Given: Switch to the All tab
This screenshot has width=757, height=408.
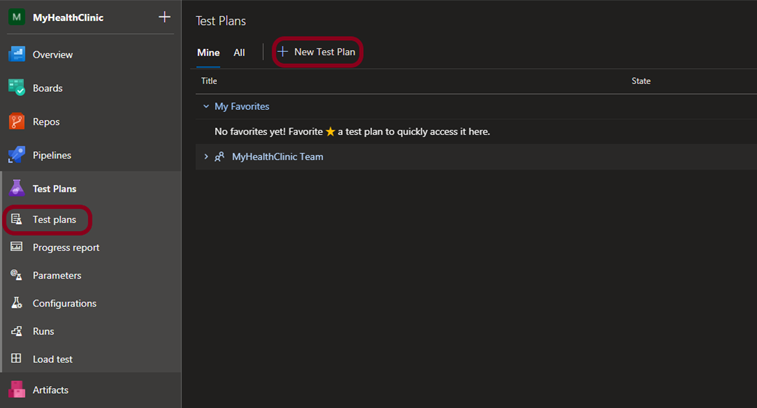Looking at the screenshot, I should point(239,53).
